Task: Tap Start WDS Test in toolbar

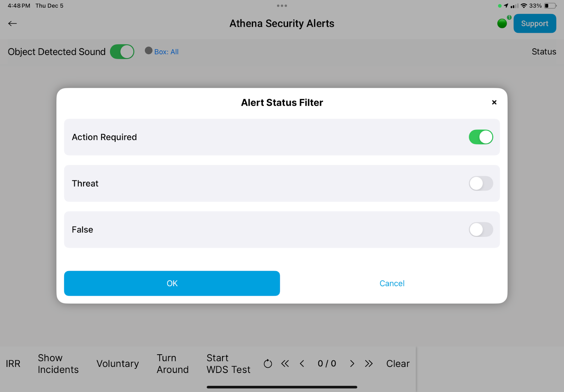Action: click(228, 363)
